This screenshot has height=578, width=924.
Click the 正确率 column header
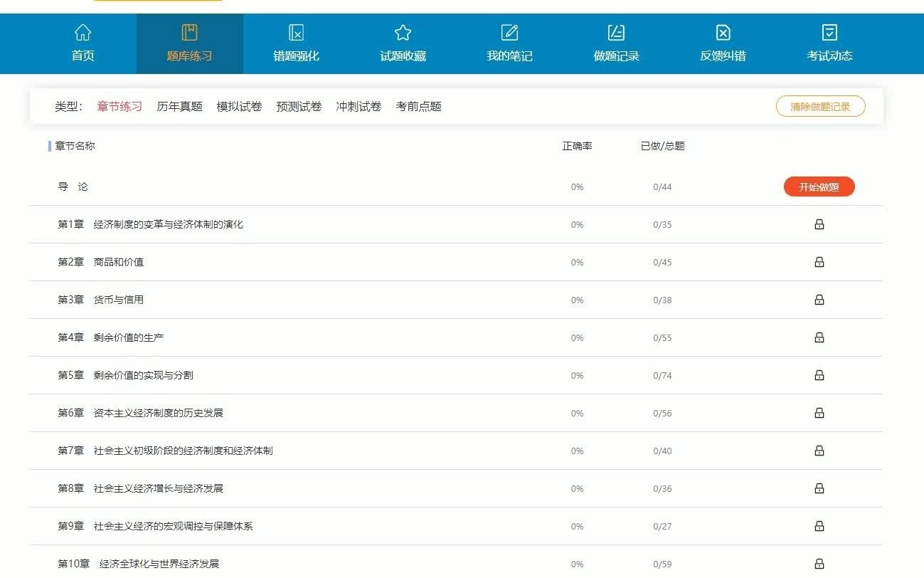pyautogui.click(x=577, y=146)
